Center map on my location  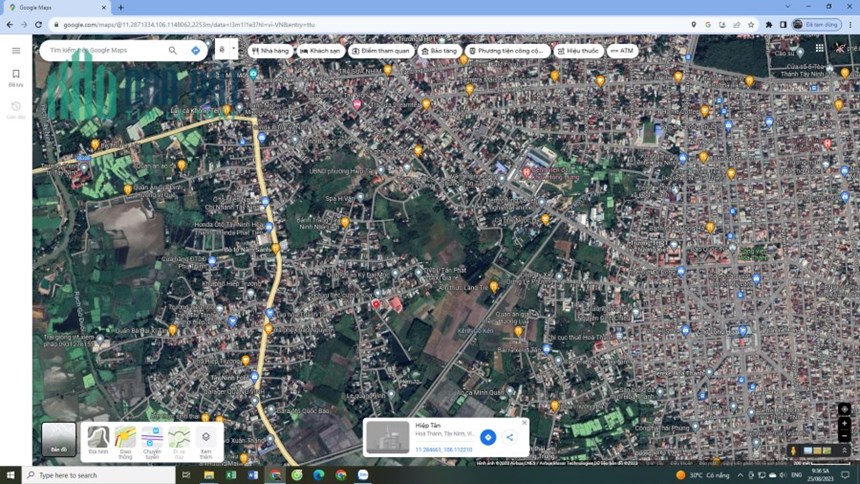point(845,409)
